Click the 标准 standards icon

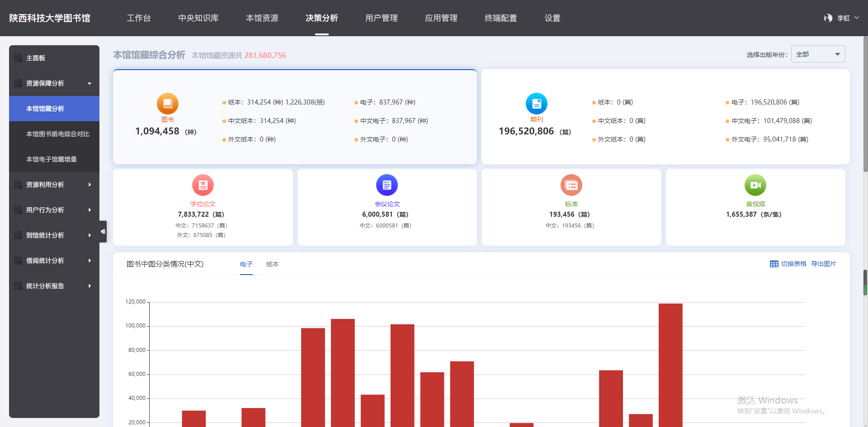coord(571,185)
